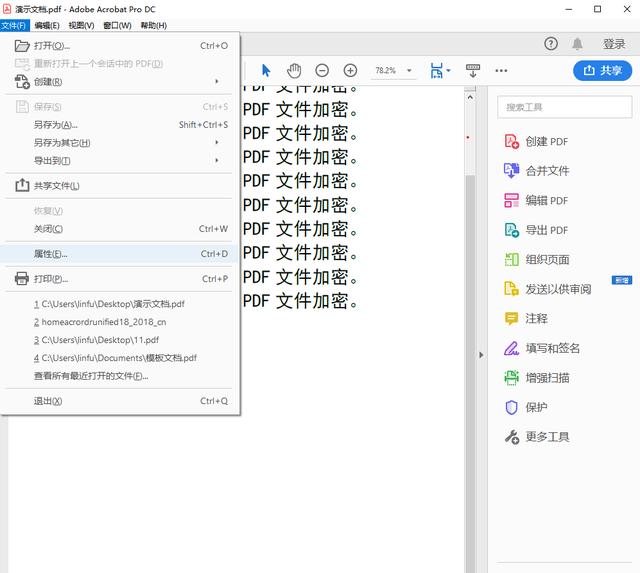
Task: Open the 编辑 menu
Action: coord(47,25)
